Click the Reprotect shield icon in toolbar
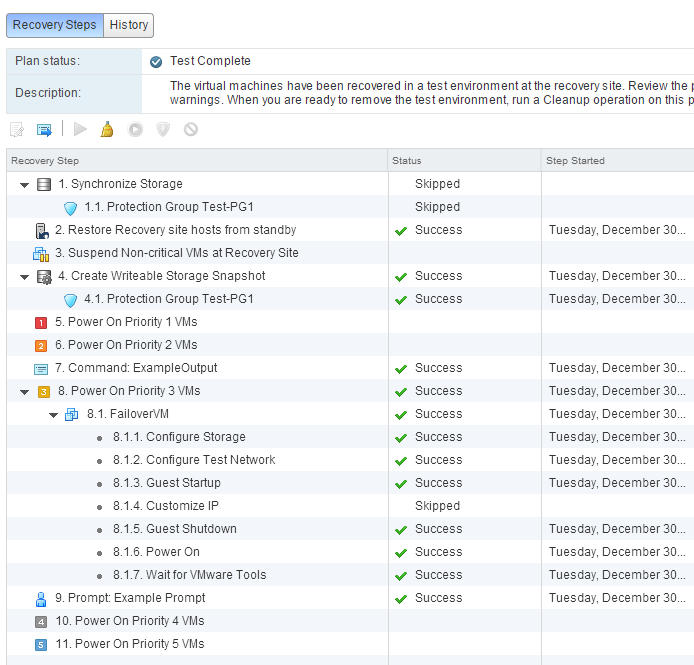The height and width of the screenshot is (665, 694). 163,130
